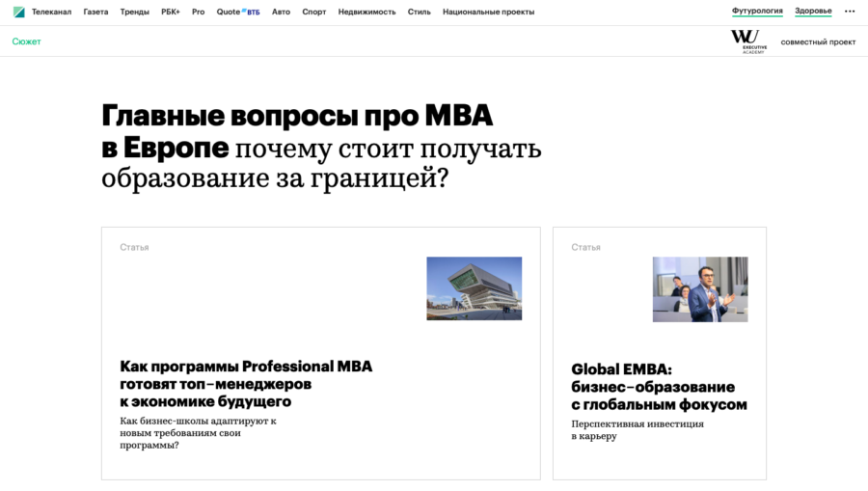This screenshot has height=491, width=868.
Task: Click Статья label in Global EMBA card
Action: (585, 248)
